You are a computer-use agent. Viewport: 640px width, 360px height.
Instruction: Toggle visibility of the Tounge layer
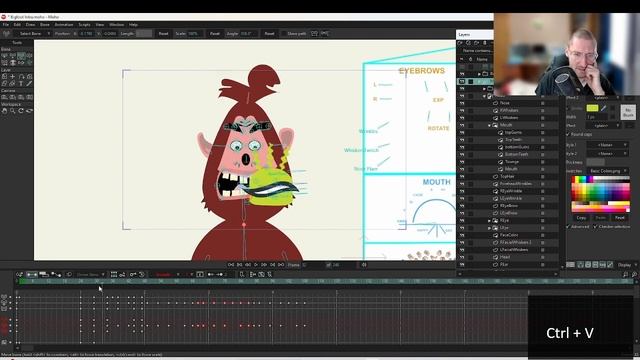(x=462, y=162)
